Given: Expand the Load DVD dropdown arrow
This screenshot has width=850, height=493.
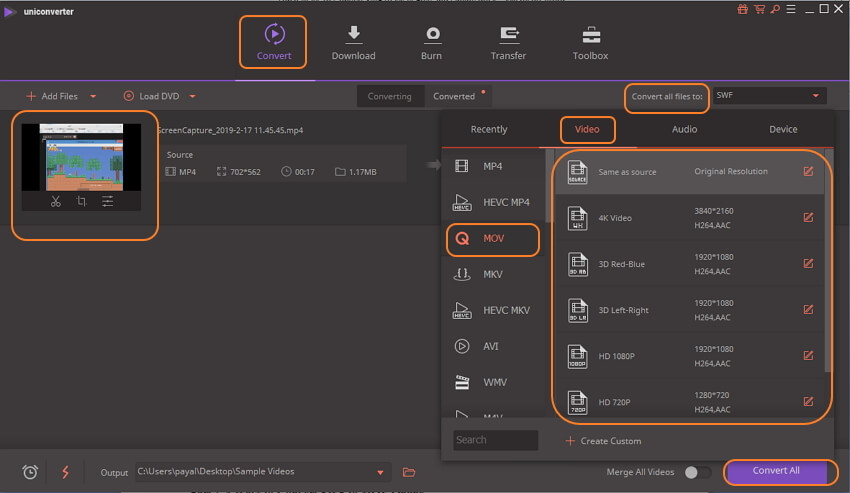Looking at the screenshot, I should tap(192, 97).
